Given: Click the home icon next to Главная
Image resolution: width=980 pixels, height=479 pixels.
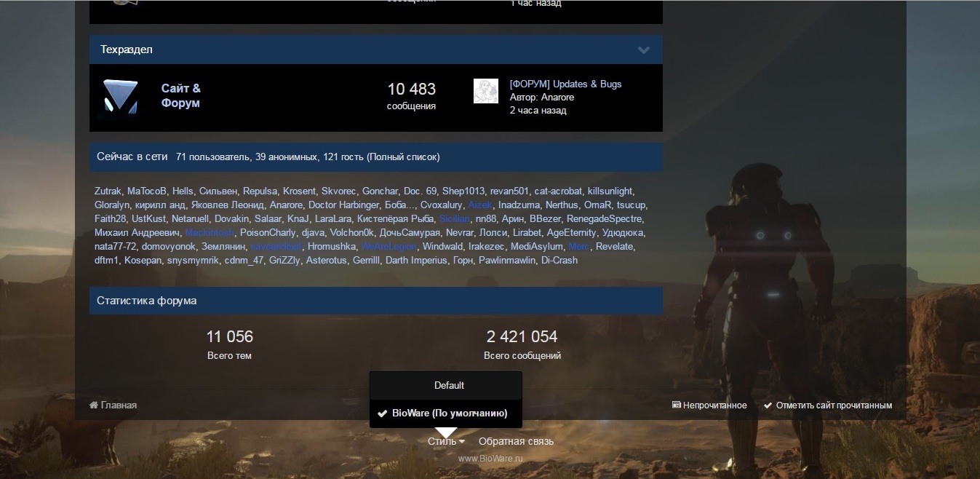Looking at the screenshot, I should (94, 405).
